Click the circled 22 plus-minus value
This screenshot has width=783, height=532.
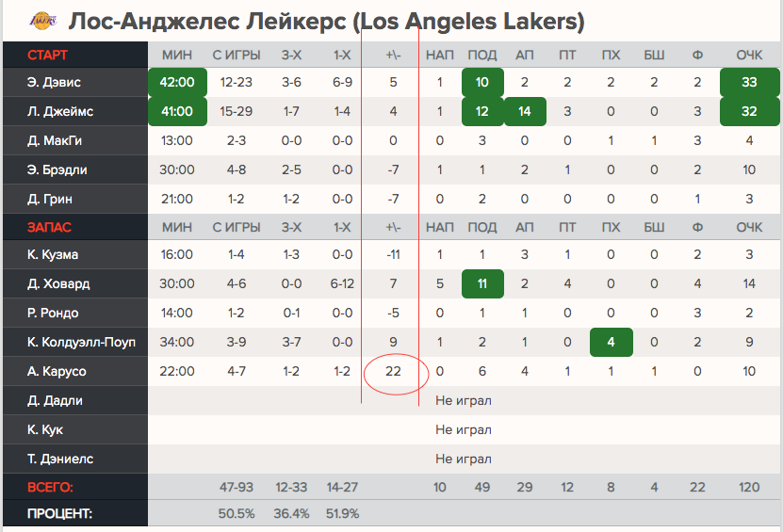394,372
